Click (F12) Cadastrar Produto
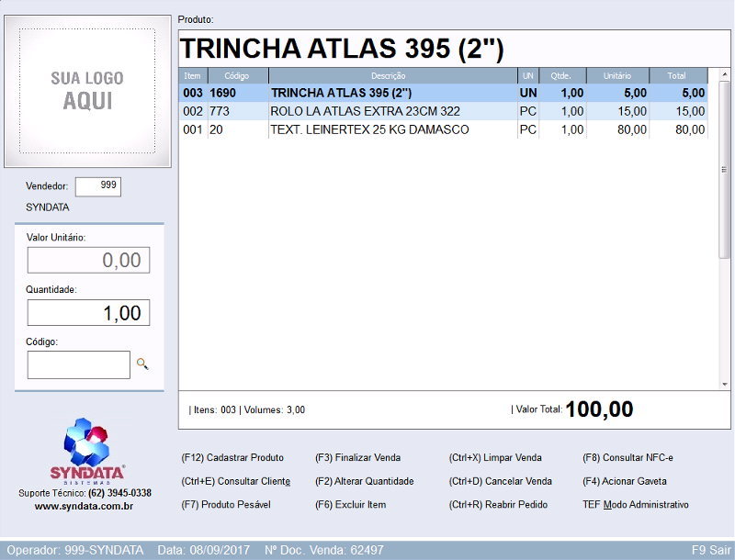Image resolution: width=735 pixels, height=560 pixels. (232, 457)
